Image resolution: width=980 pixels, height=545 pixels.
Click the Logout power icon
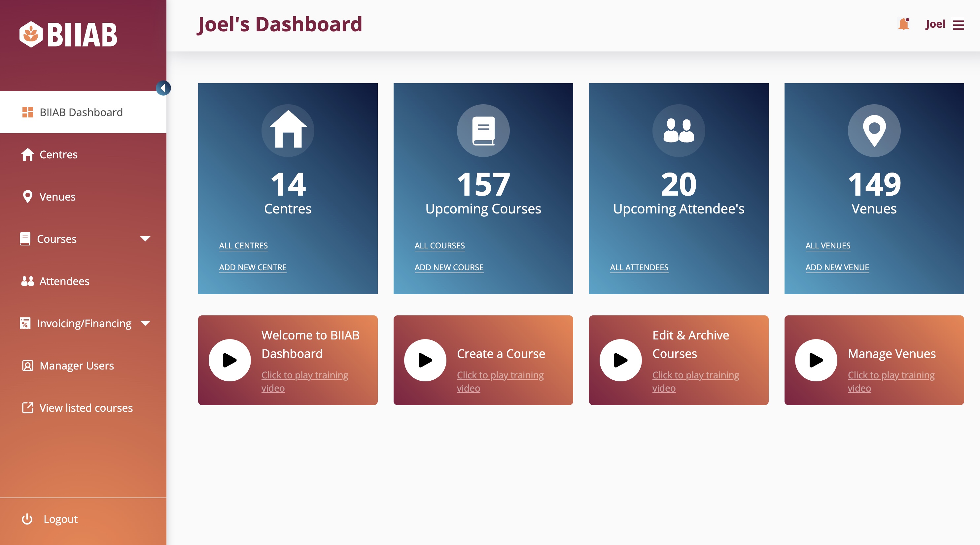coord(27,519)
